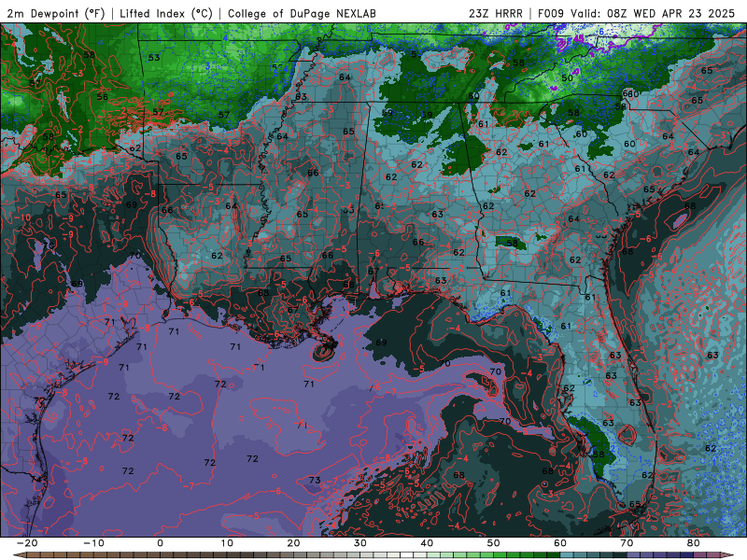The image size is (747, 560).
Task: Click the 56 dewpoint value on the map
Action: point(103,97)
